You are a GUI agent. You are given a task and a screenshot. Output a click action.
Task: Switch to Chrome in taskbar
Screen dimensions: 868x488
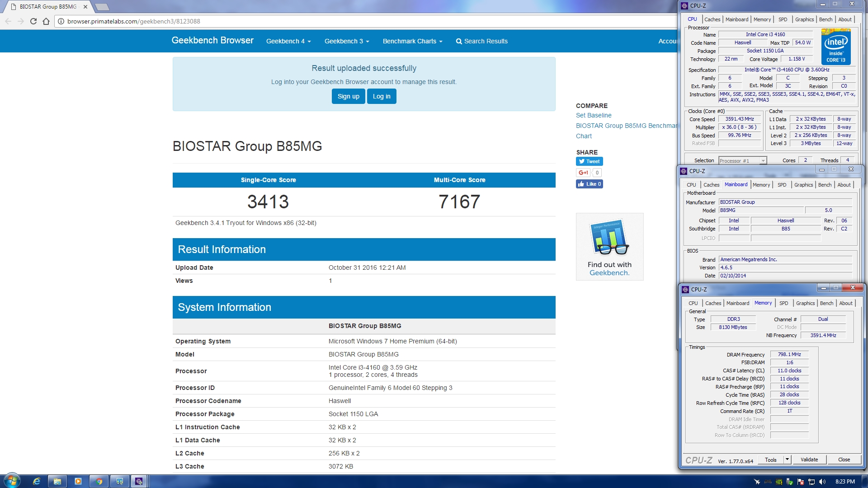coord(99,481)
